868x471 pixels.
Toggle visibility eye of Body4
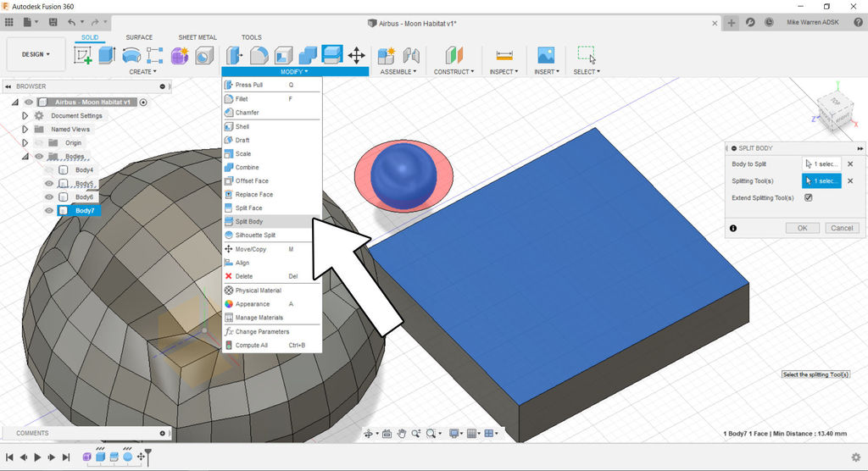[49, 170]
